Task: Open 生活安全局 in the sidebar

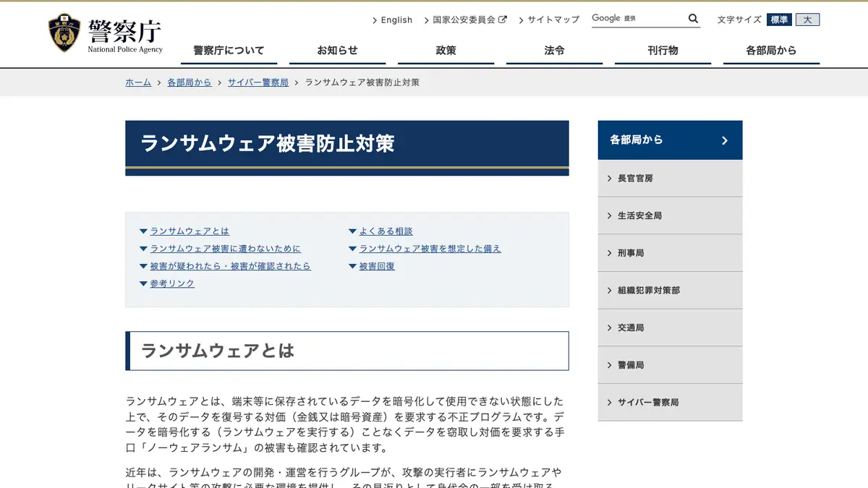Action: coord(670,215)
